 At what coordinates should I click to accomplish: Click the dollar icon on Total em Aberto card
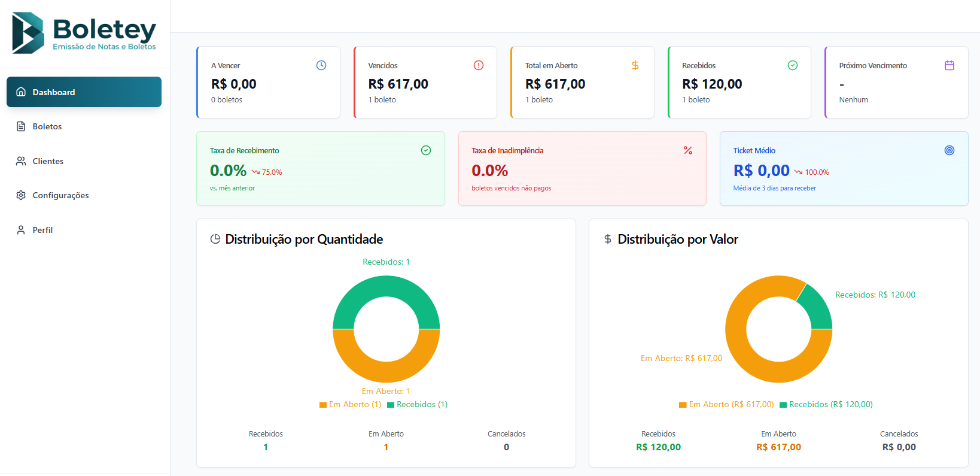635,65
